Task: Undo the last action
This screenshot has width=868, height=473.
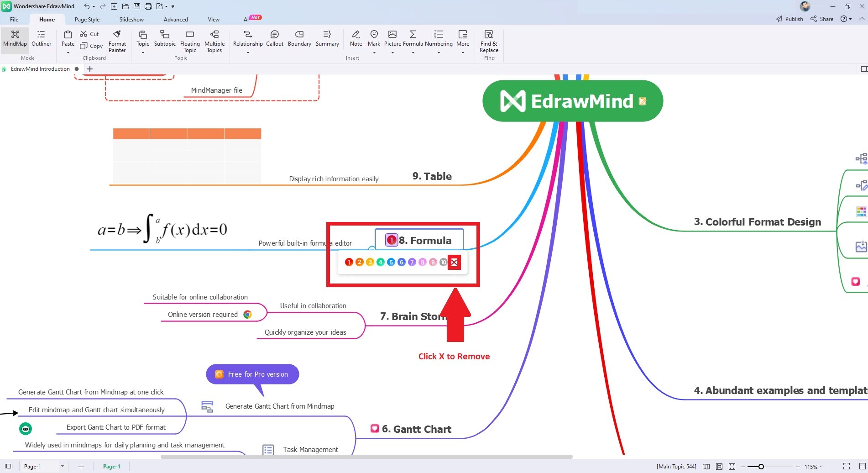Action: (x=87, y=6)
